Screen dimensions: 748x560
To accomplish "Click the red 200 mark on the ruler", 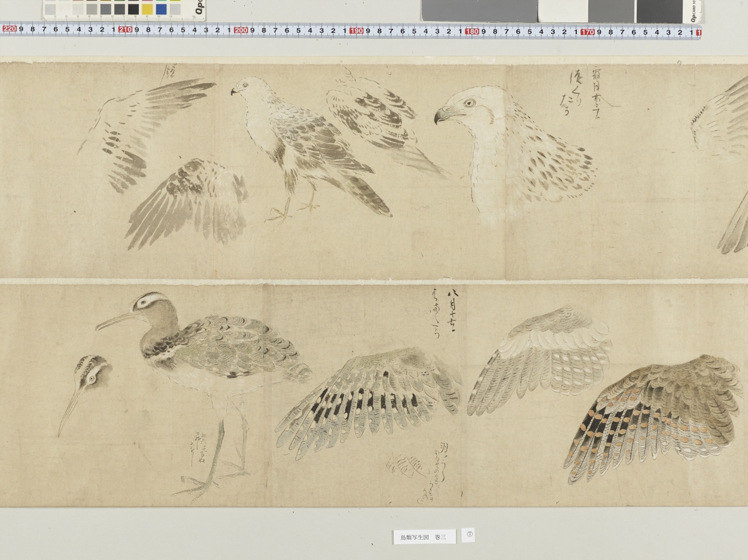I will tap(241, 30).
